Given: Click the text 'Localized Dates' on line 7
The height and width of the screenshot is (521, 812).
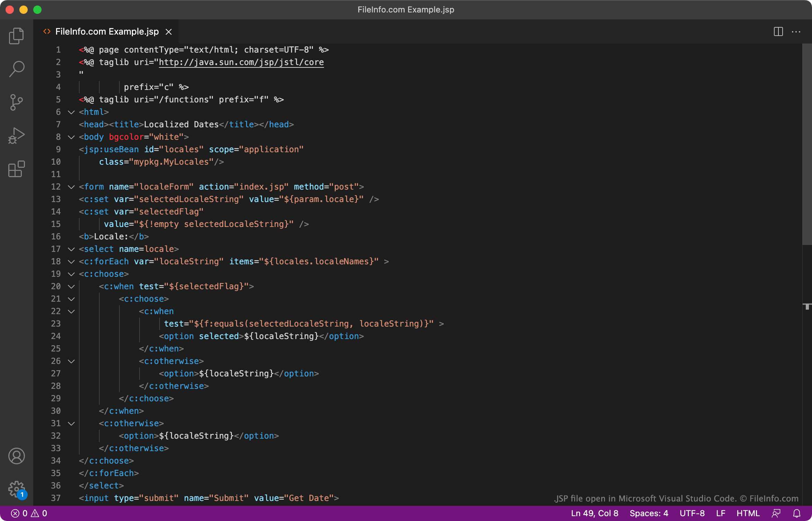Looking at the screenshot, I should 181,125.
